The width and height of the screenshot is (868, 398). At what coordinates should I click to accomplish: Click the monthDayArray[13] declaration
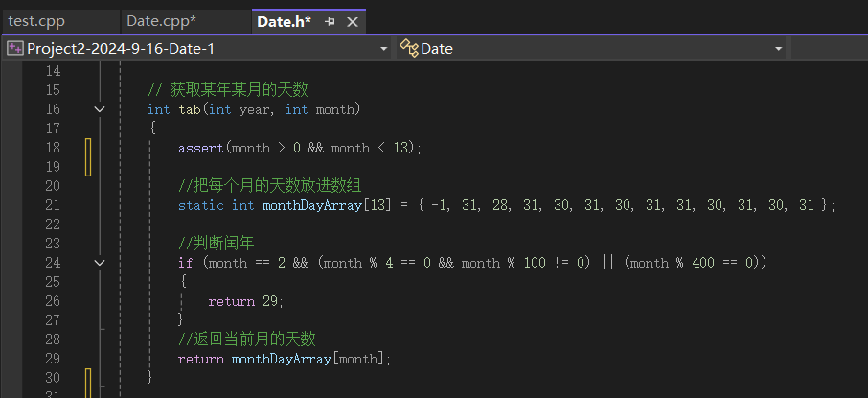[325, 205]
